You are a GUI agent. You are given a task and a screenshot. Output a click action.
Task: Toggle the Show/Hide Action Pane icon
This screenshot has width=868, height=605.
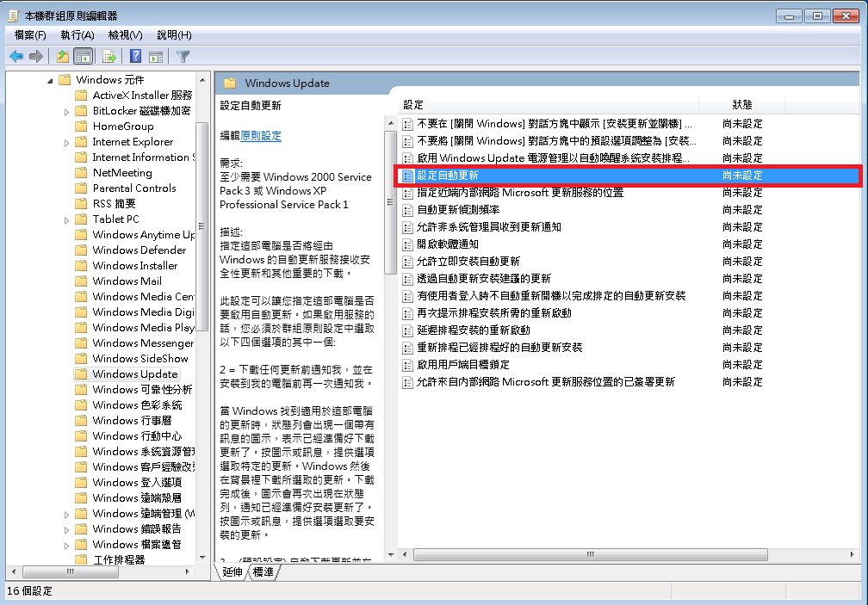pyautogui.click(x=156, y=57)
